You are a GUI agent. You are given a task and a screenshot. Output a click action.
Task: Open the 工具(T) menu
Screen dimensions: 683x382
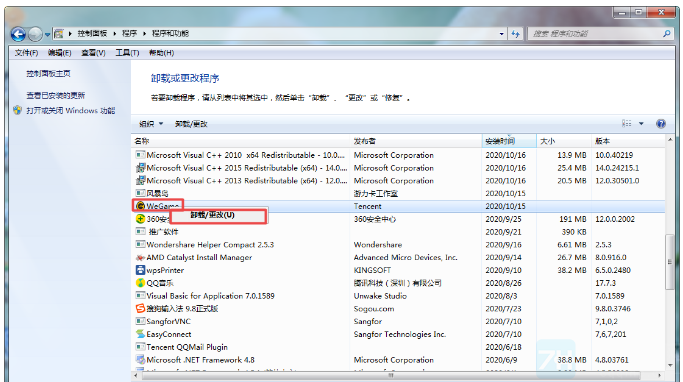tap(127, 53)
